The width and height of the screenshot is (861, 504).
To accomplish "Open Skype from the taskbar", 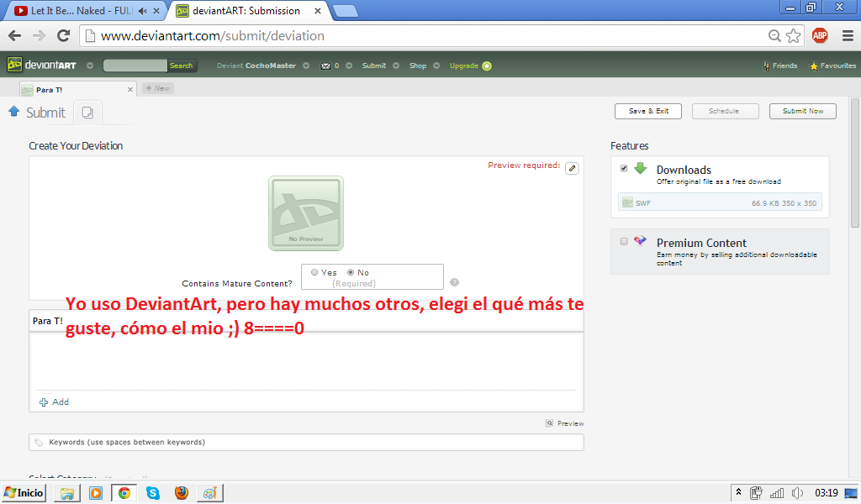I will (x=153, y=493).
